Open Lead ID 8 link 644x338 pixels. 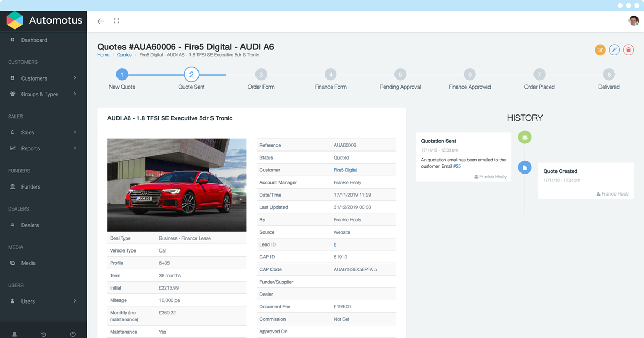335,244
